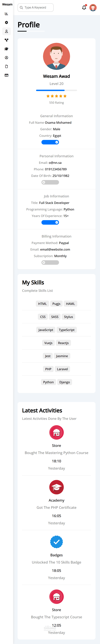Open the projects diagram icon in sidebar
This screenshot has height=644, width=100.
pos(7,40)
